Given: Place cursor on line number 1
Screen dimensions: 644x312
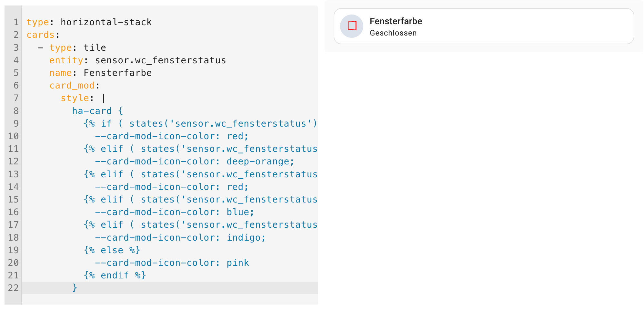Looking at the screenshot, I should pyautogui.click(x=16, y=22).
